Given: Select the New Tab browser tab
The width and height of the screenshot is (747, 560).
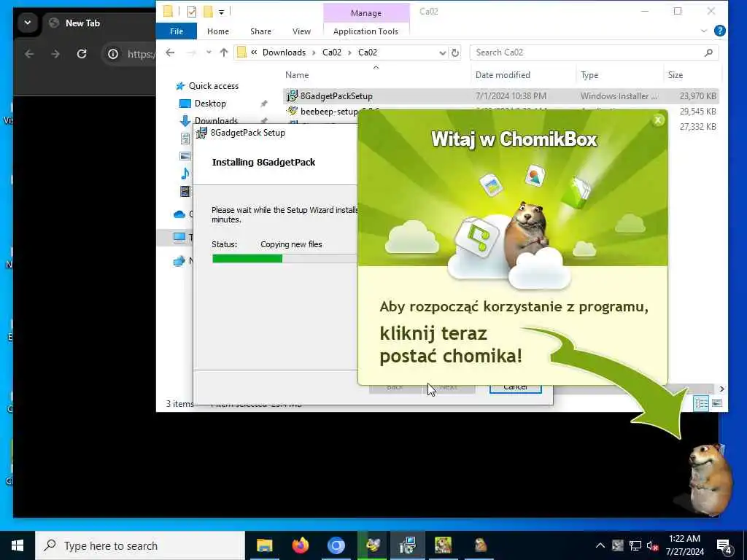Looking at the screenshot, I should tap(82, 23).
